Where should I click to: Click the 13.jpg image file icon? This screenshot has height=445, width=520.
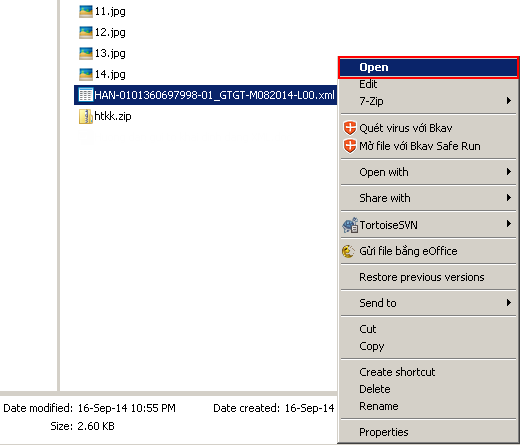(86, 53)
